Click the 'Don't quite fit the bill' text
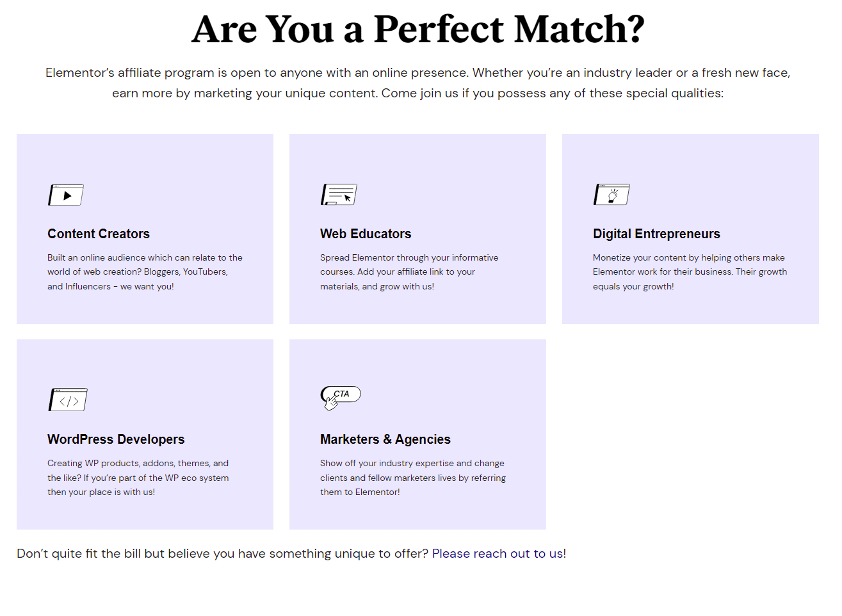 coord(222,553)
